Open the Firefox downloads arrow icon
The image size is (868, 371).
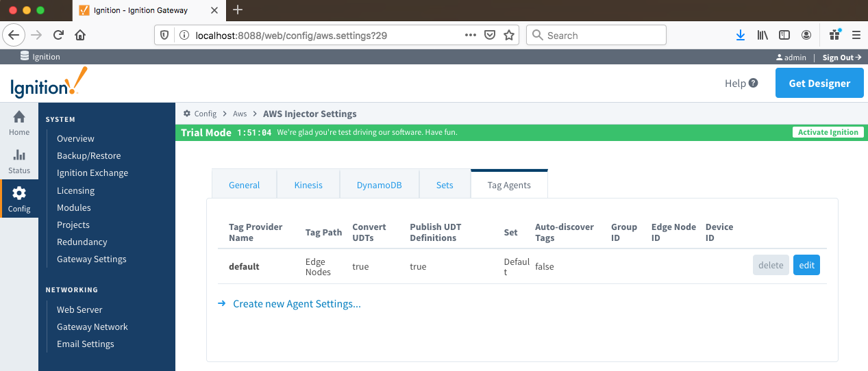[x=741, y=35]
